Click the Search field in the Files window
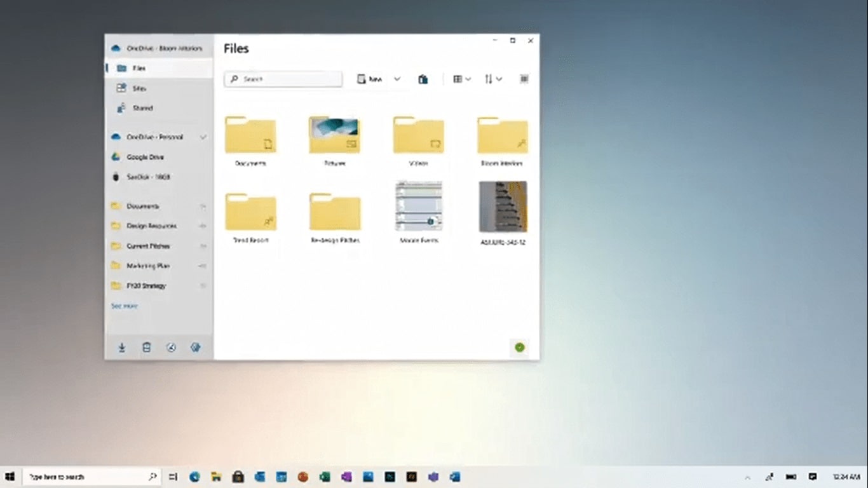 coord(283,78)
